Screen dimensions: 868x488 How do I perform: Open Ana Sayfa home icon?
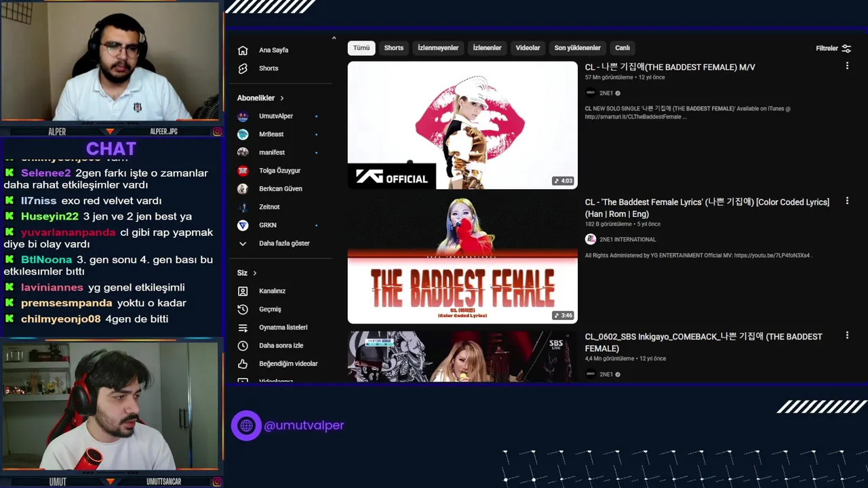[243, 50]
